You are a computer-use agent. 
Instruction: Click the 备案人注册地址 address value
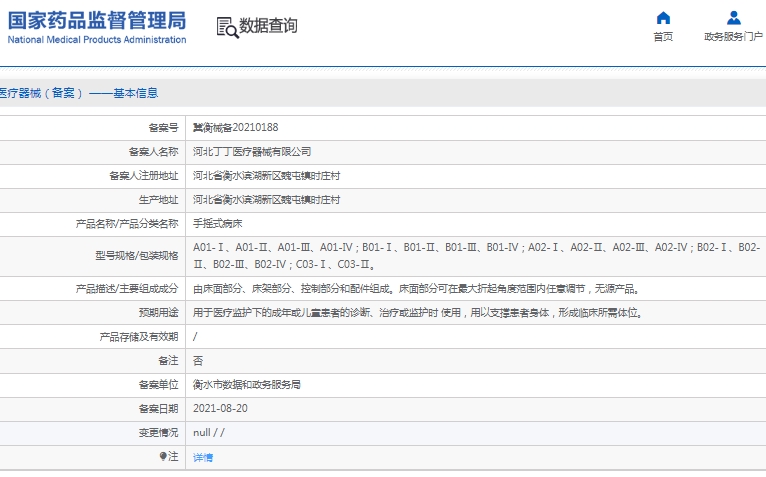tap(266, 175)
